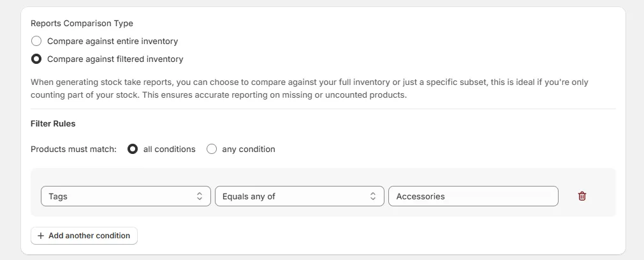Click the Filter Rules heading
This screenshot has height=260, width=644.
(53, 124)
